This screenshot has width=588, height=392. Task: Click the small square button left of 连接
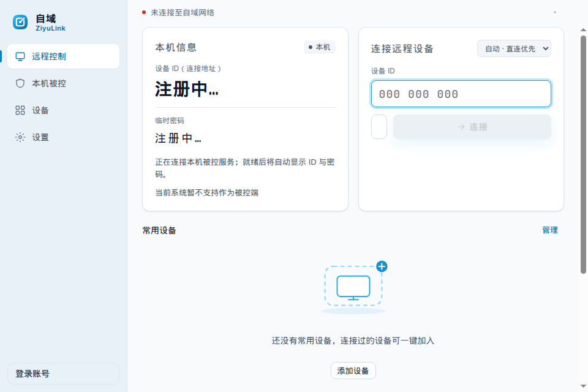379,127
